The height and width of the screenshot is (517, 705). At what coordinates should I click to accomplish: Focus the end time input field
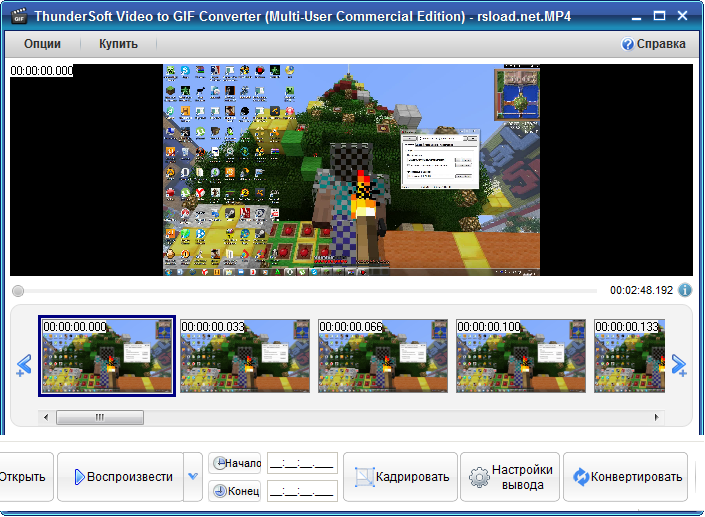(x=303, y=491)
